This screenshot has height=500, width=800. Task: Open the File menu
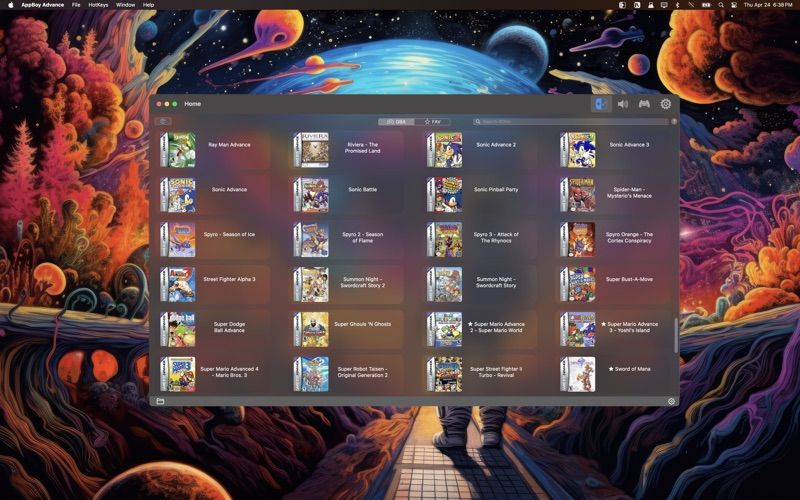[76, 5]
